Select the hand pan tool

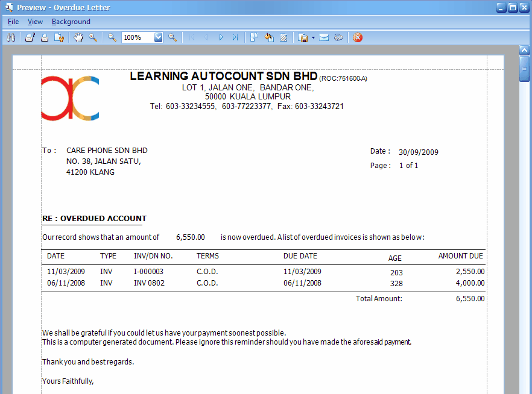(x=78, y=37)
